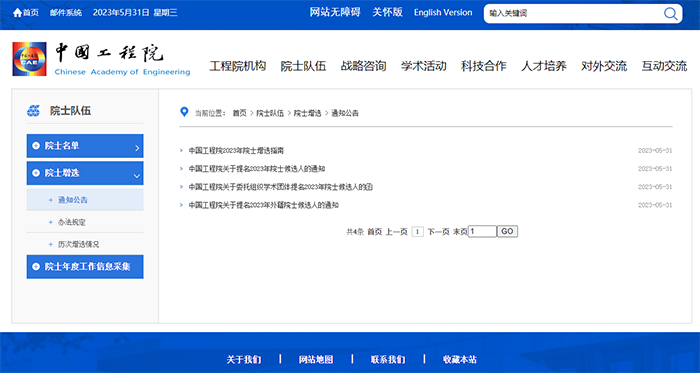Click the magnifier search icon
The height and width of the screenshot is (373, 700).
[x=671, y=13]
